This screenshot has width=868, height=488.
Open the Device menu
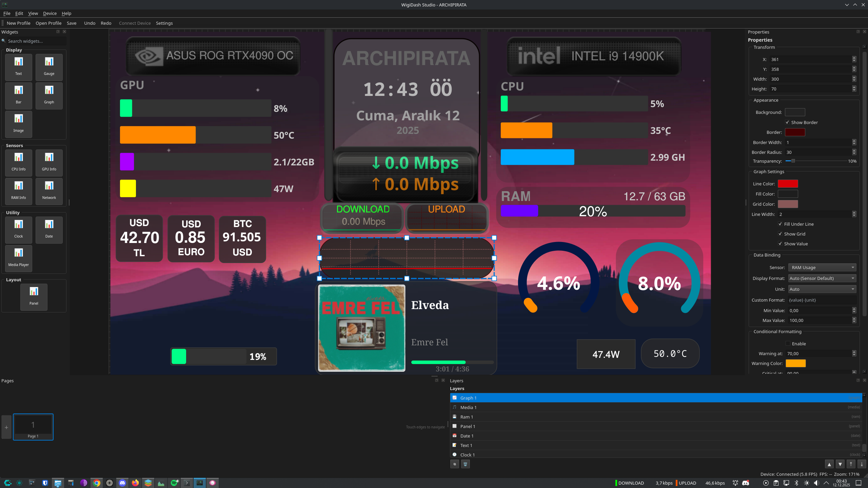(x=50, y=13)
